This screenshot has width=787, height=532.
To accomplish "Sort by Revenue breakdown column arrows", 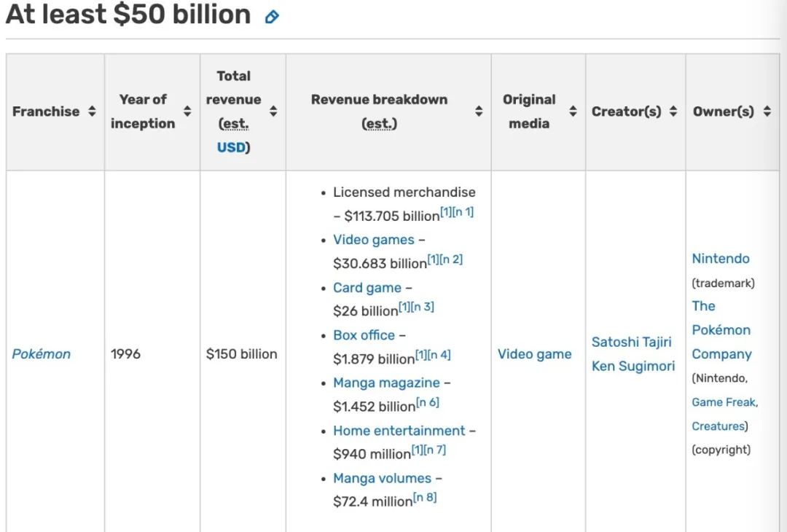I will pos(479,111).
